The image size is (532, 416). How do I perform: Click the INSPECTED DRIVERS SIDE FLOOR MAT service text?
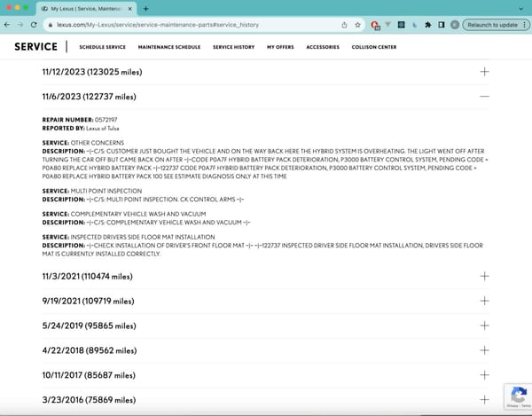pos(143,237)
